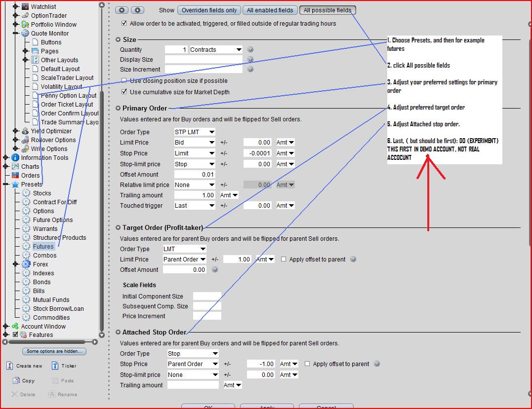Screen dimensions: 532x409
Task: Click the Stock Borrow/Loan preset
Action: pyautogui.click(x=58, y=309)
